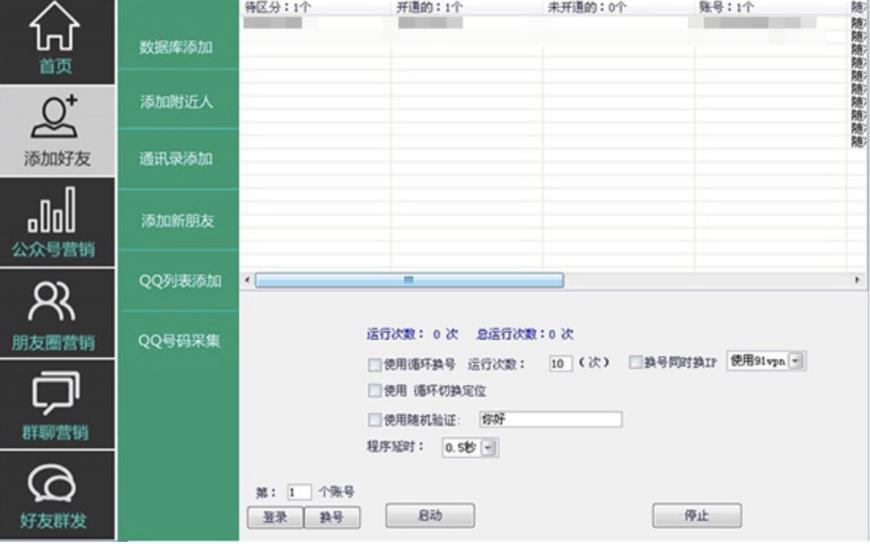Image resolution: width=870 pixels, height=544 pixels.
Task: Open 公众号营销 bar chart icon
Action: pos(52,210)
